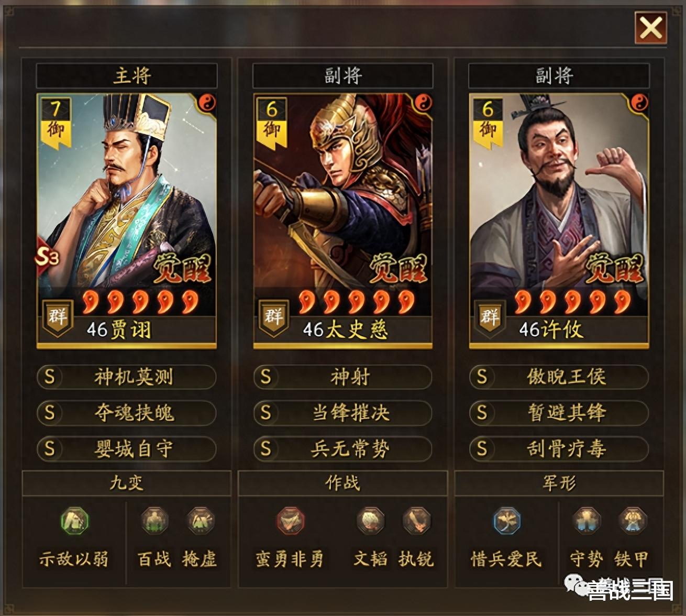686x616 pixels.
Task: Close the team formation panel
Action: (x=651, y=27)
